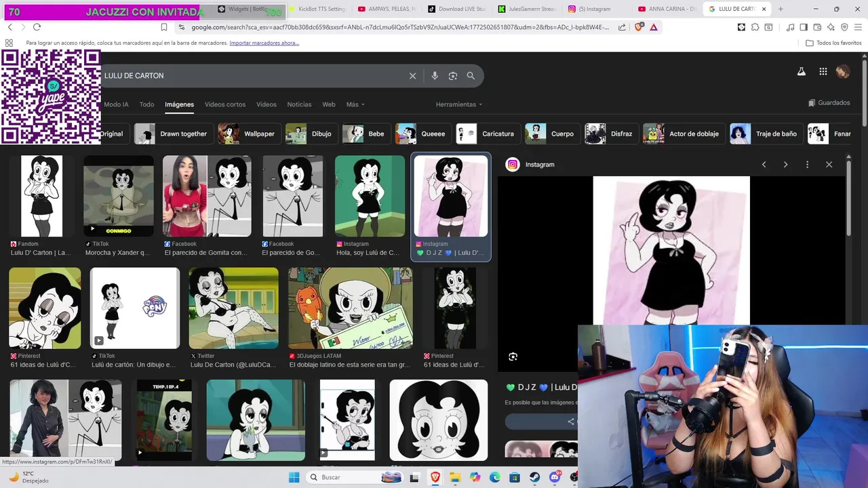
Task: Open Google account avatar
Action: click(x=843, y=72)
